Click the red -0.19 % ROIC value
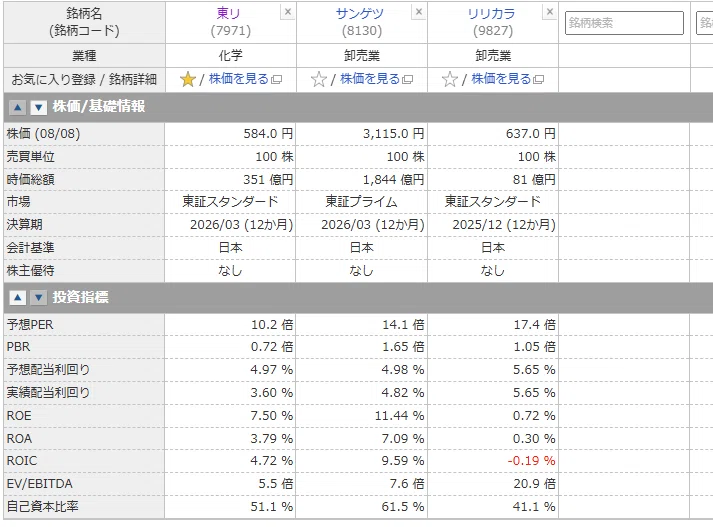This screenshot has height=527, width=713. click(531, 461)
